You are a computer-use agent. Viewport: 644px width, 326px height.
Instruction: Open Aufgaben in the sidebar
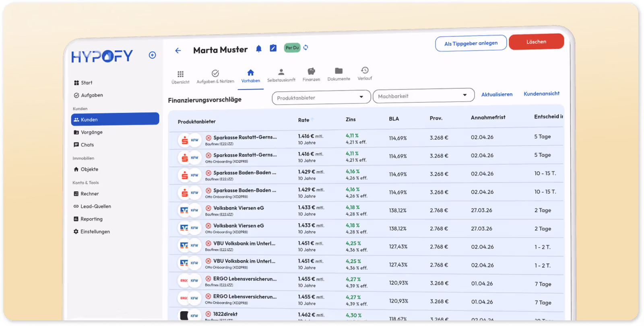coord(88,95)
